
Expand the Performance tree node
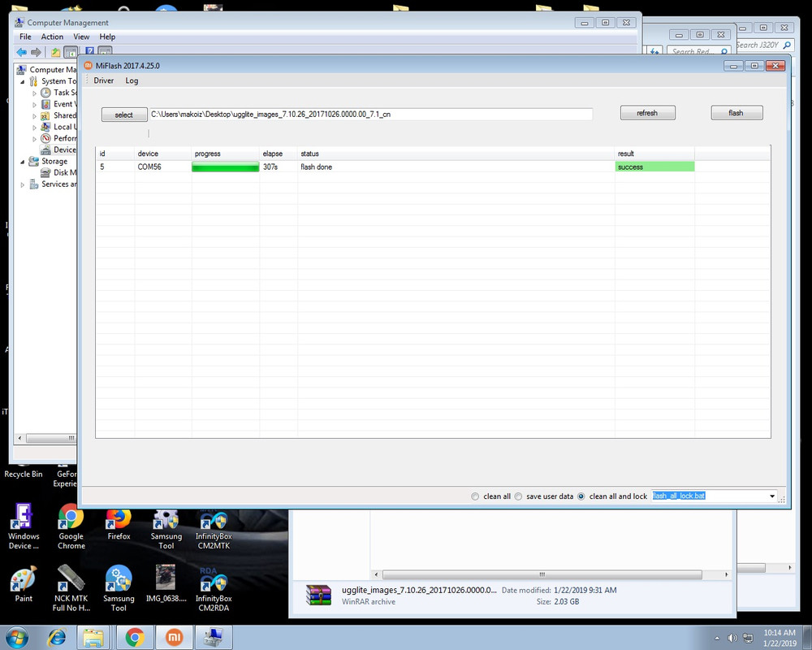coord(35,139)
